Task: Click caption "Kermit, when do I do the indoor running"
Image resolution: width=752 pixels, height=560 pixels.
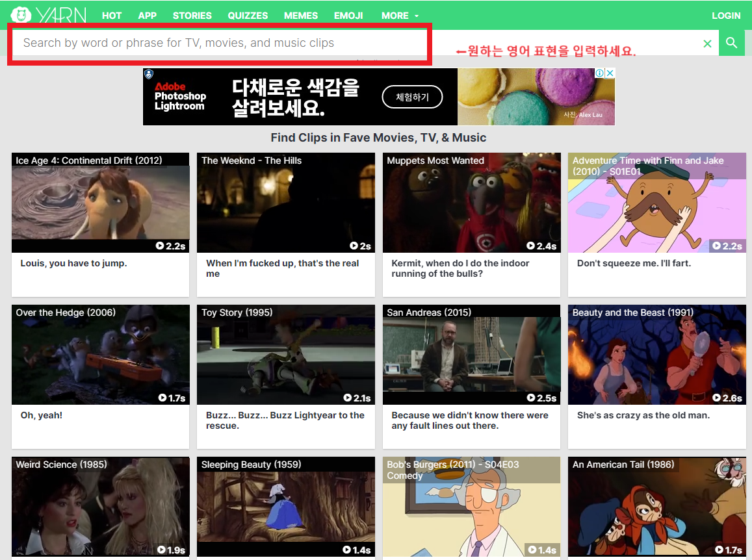Action: (460, 268)
